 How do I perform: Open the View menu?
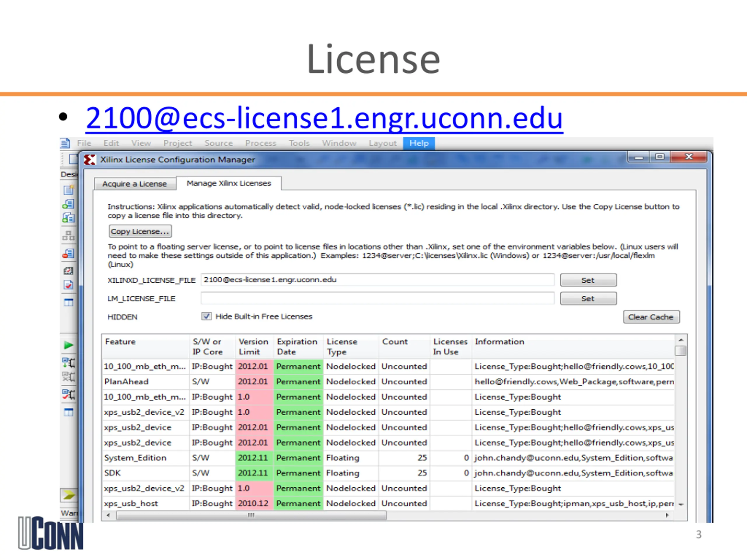coord(141,143)
